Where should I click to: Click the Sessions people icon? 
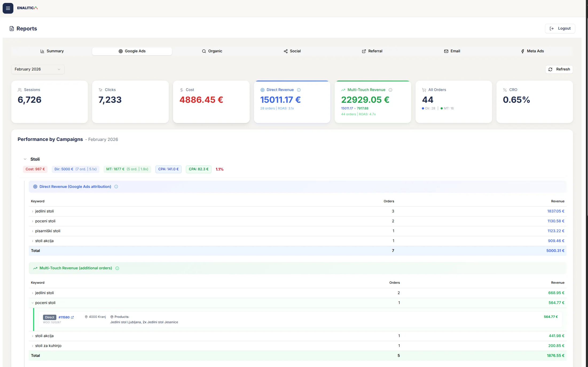tap(19, 90)
